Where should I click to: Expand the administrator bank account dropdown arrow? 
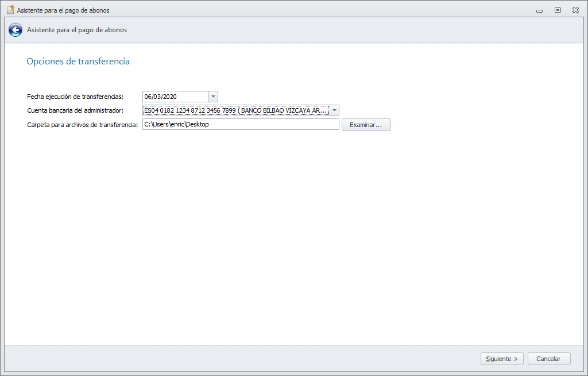[x=334, y=110]
